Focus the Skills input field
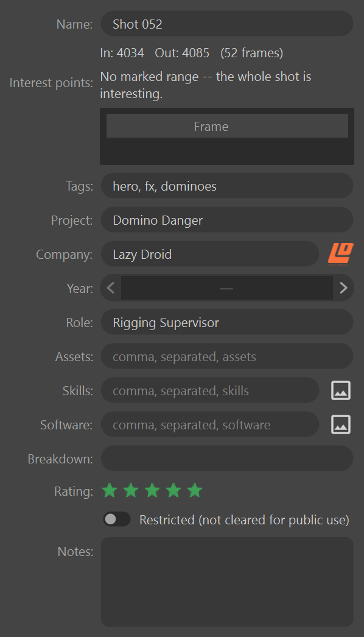This screenshot has width=364, height=637. coord(210,391)
